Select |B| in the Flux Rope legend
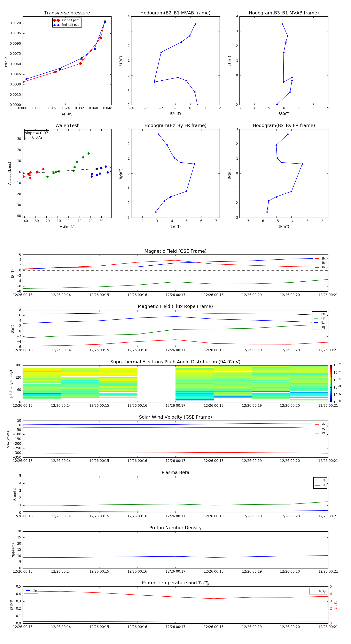351x644 pixels. point(320,327)
